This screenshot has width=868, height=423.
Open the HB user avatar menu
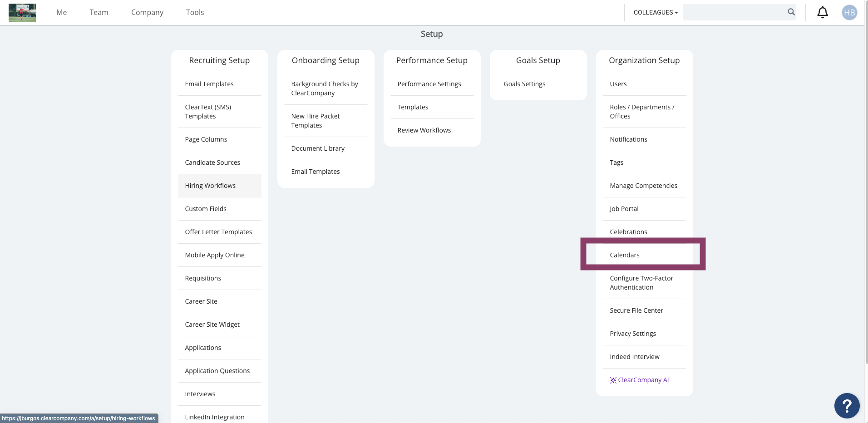(849, 13)
